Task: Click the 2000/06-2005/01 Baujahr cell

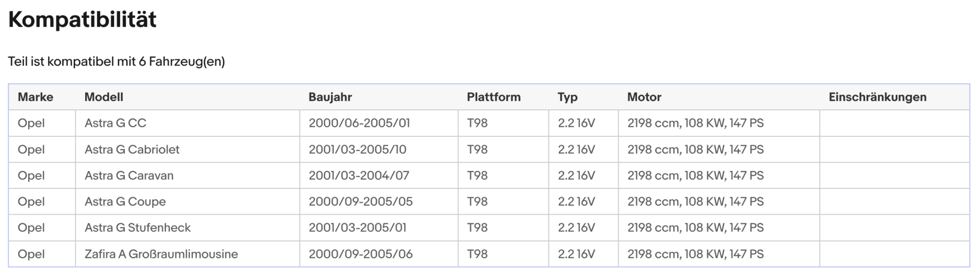Action: pos(359,123)
